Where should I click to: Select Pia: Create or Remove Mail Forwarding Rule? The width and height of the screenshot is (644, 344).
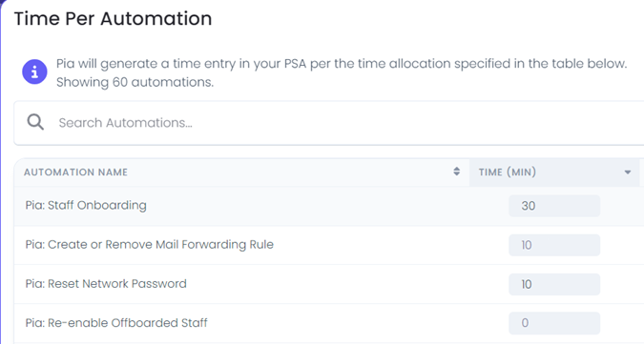pyautogui.click(x=150, y=245)
